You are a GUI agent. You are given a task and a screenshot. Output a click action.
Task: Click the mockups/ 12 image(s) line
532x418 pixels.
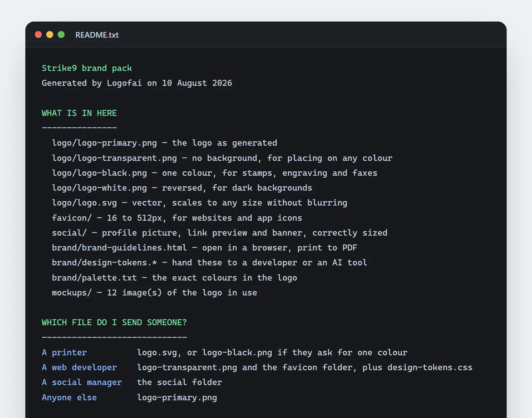(x=154, y=293)
